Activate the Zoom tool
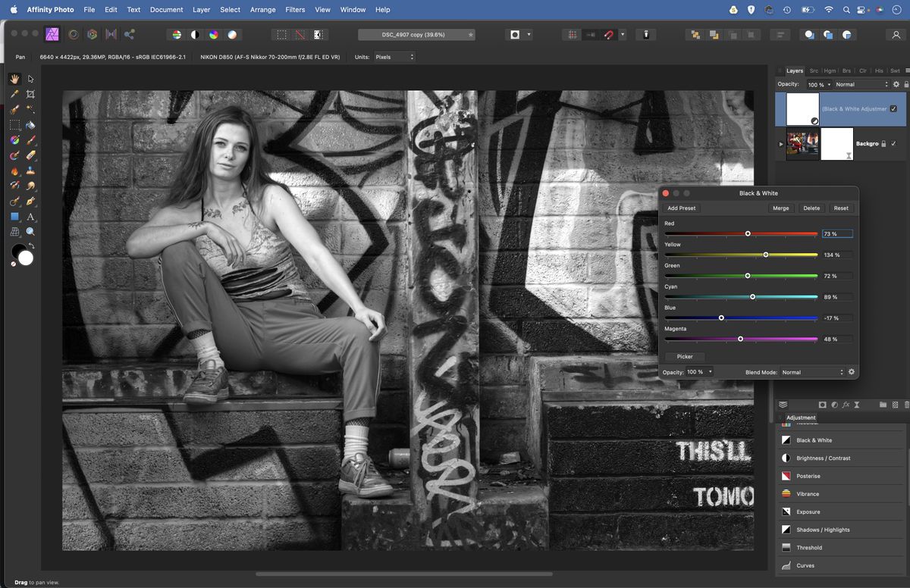The image size is (910, 588). point(30,231)
